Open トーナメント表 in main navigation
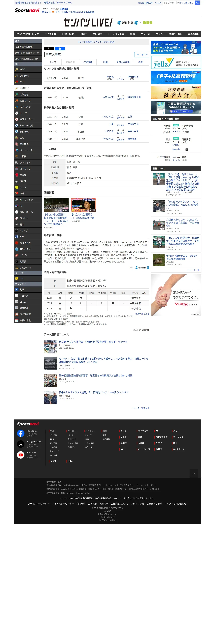 point(116,34)
